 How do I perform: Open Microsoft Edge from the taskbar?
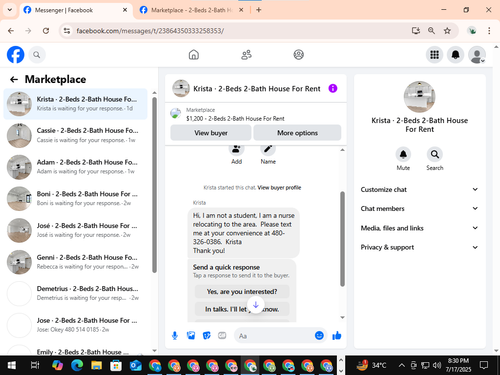tap(77, 365)
